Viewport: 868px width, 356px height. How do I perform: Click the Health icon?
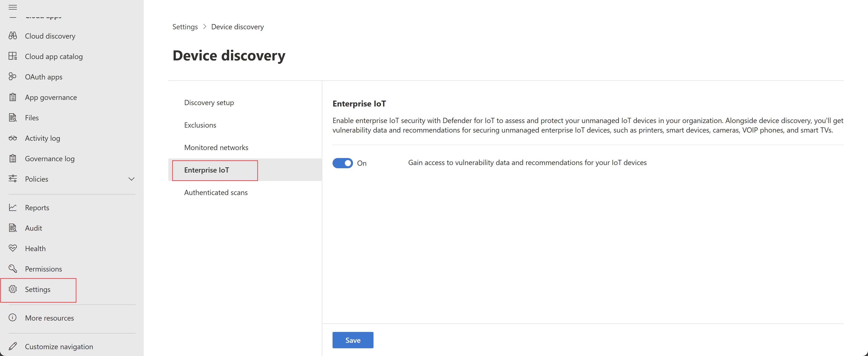[x=14, y=248]
